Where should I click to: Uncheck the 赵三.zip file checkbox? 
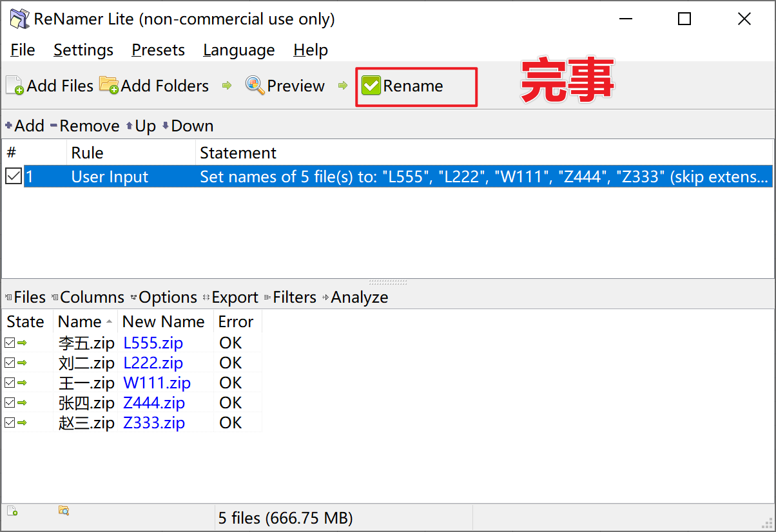coord(10,423)
